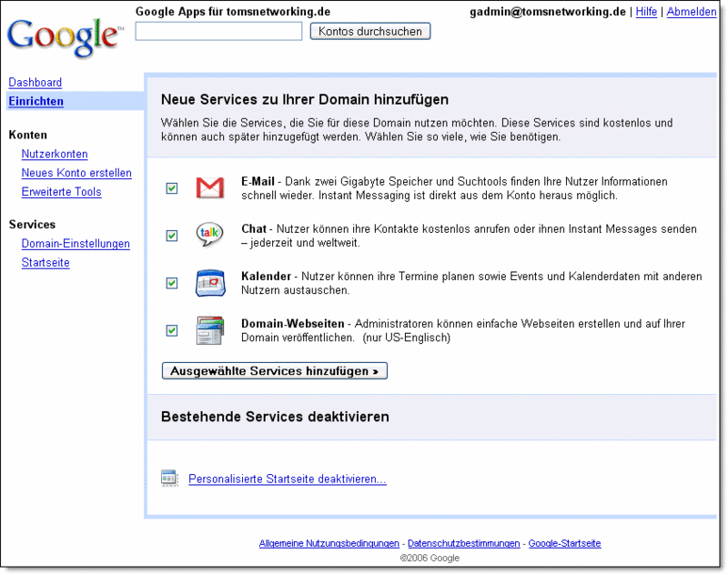The image size is (728, 575).
Task: Click the bold Kalender service label
Action: tap(266, 277)
